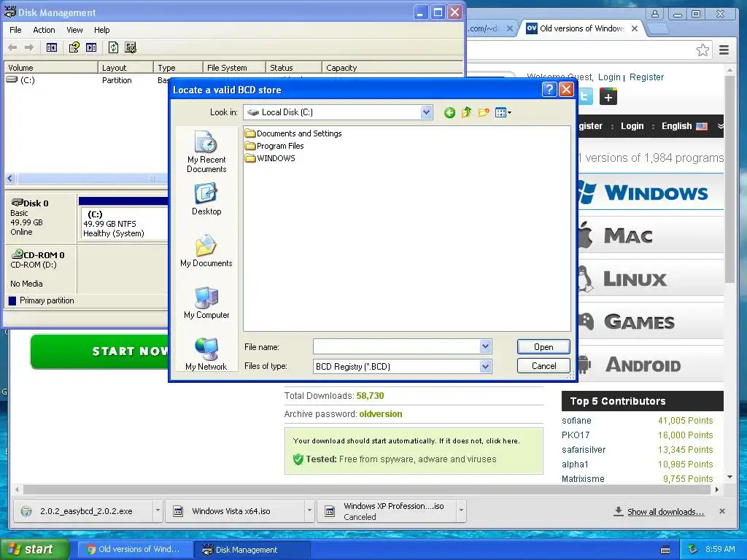
Task: Click the webpage horizontal scrollbar
Action: tap(367, 489)
